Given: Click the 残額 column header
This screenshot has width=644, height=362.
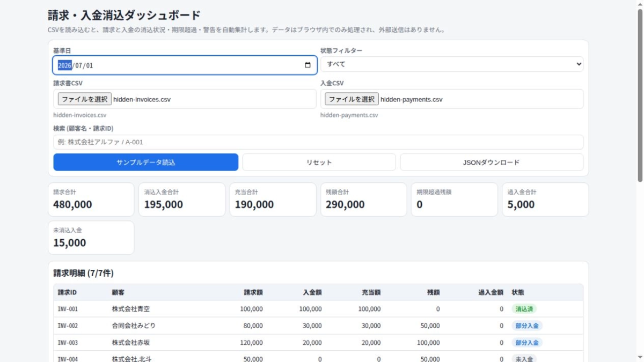Looking at the screenshot, I should pyautogui.click(x=433, y=292).
